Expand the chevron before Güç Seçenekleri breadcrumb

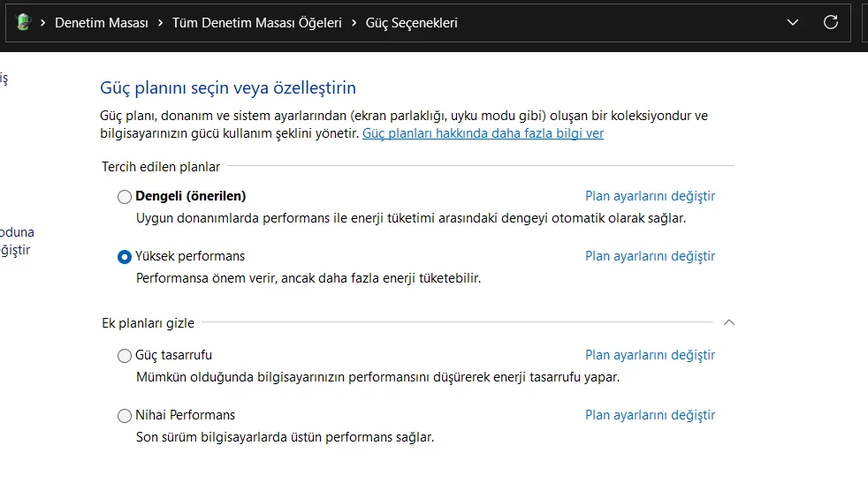pos(354,23)
